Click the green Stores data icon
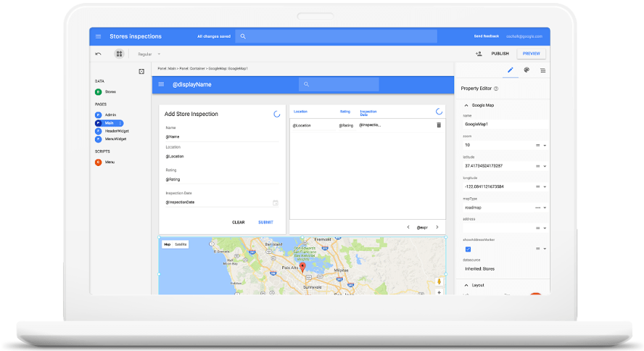Viewport: 644px width, 351px height. tap(98, 92)
